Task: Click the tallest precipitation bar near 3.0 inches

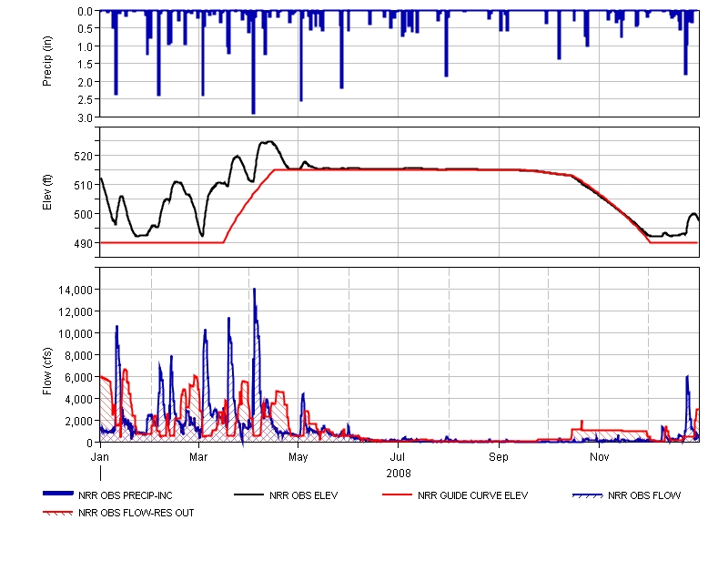Action: 253,63
